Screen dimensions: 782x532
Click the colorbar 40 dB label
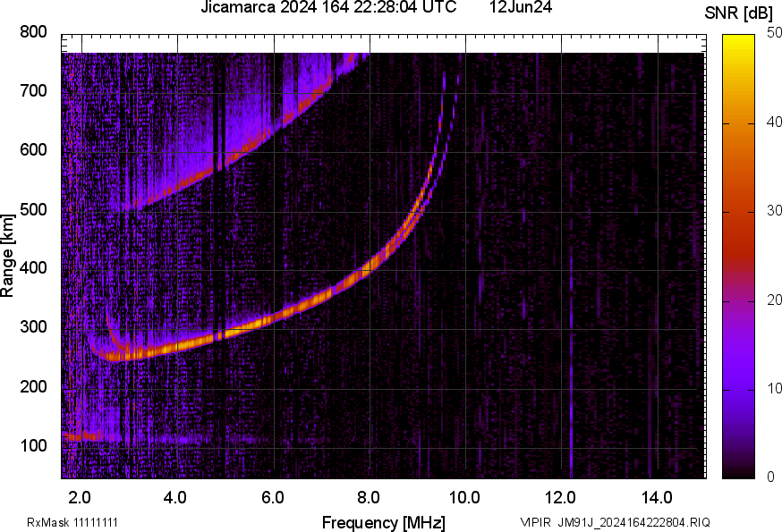[x=774, y=122]
